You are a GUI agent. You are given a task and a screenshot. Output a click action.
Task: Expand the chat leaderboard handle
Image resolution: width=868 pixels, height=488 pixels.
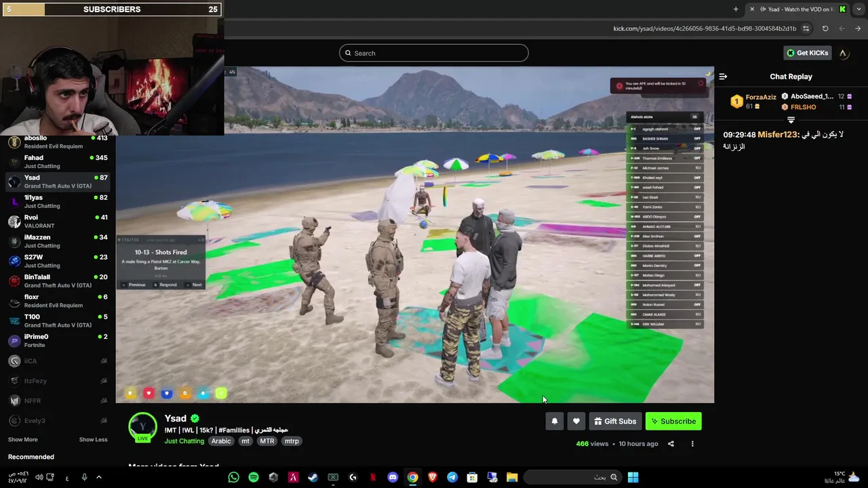coord(791,120)
